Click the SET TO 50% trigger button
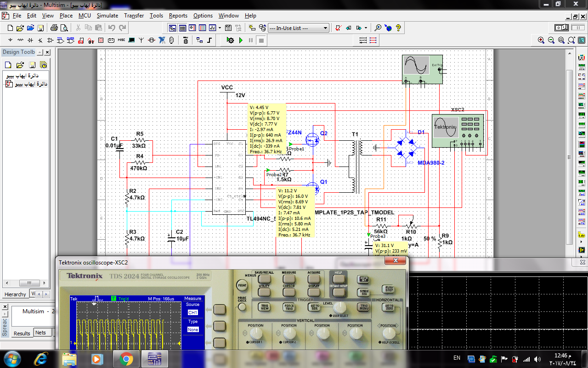Image resolution: width=588 pixels, height=368 pixels. coord(314,307)
